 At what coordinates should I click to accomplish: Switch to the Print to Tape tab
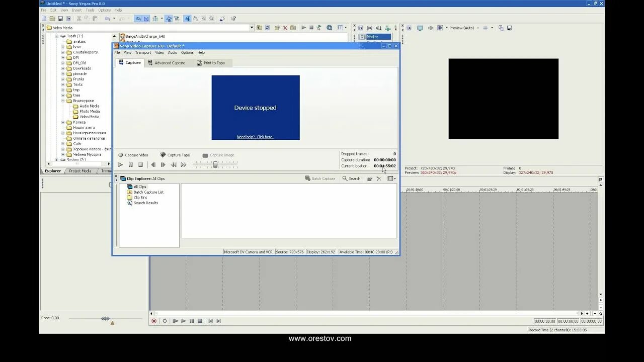click(x=211, y=63)
